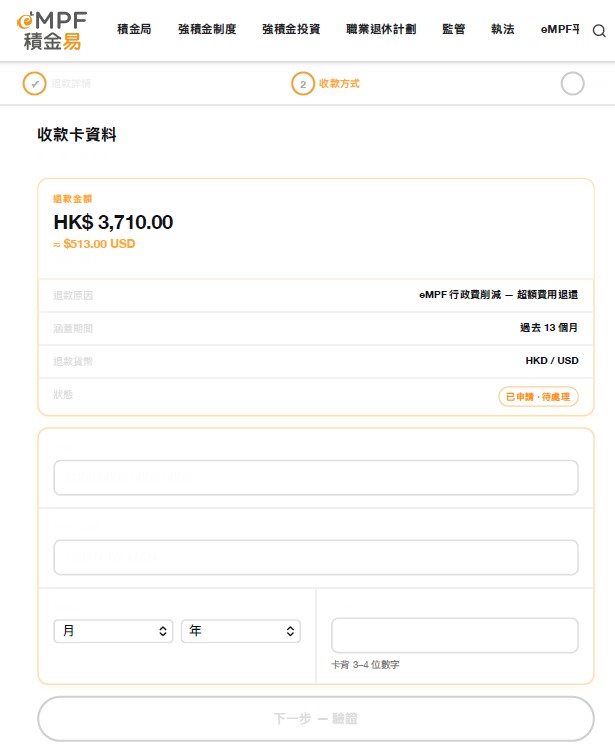Focus the security code field above 卡背 3–4 位數字

pos(455,635)
